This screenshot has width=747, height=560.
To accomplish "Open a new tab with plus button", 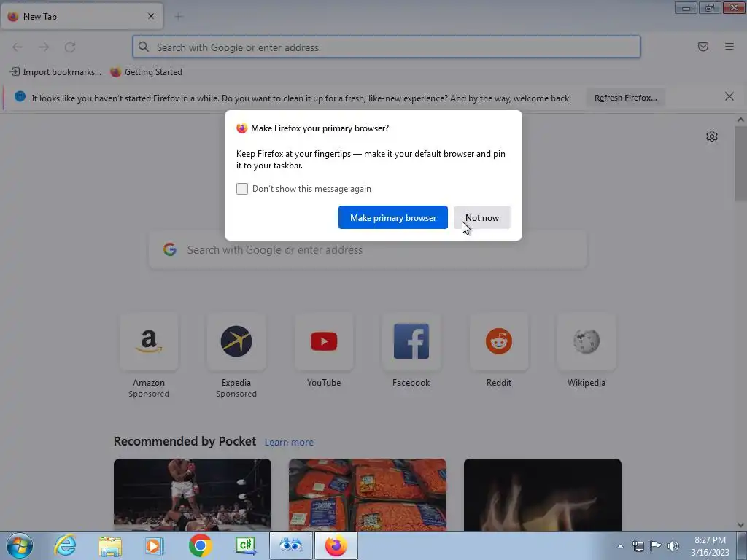I will click(179, 17).
